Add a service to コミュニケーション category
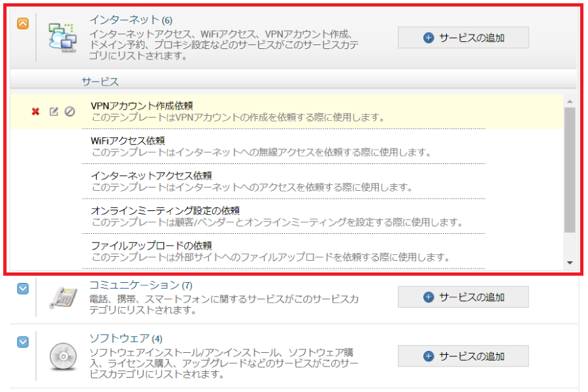This screenshot has height=392, width=588. pyautogui.click(x=463, y=297)
